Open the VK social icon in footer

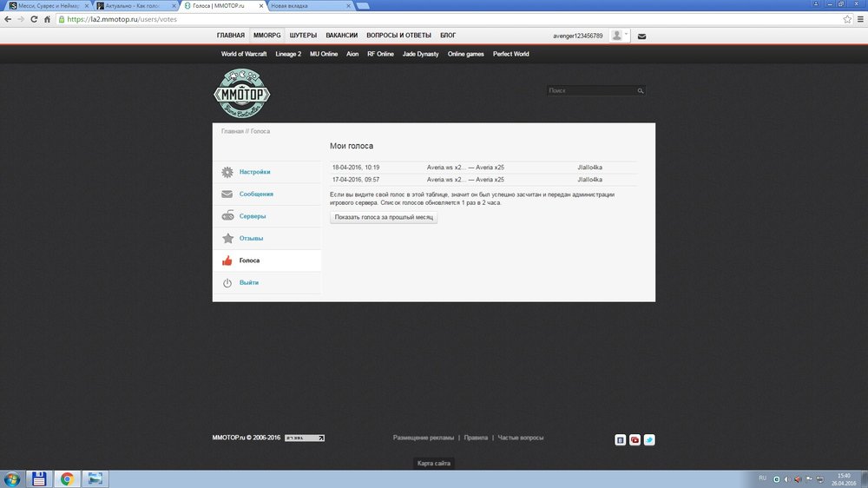(x=620, y=440)
